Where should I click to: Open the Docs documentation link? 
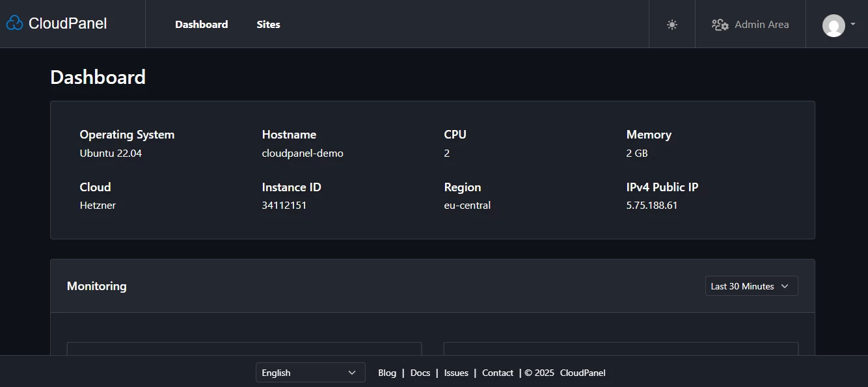pyautogui.click(x=420, y=373)
